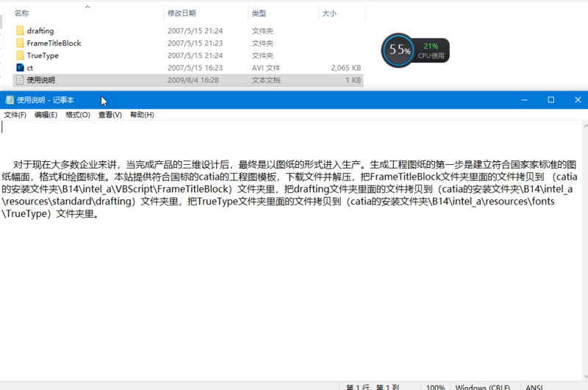Click the ANSI encoding status bar entry

tap(534, 386)
